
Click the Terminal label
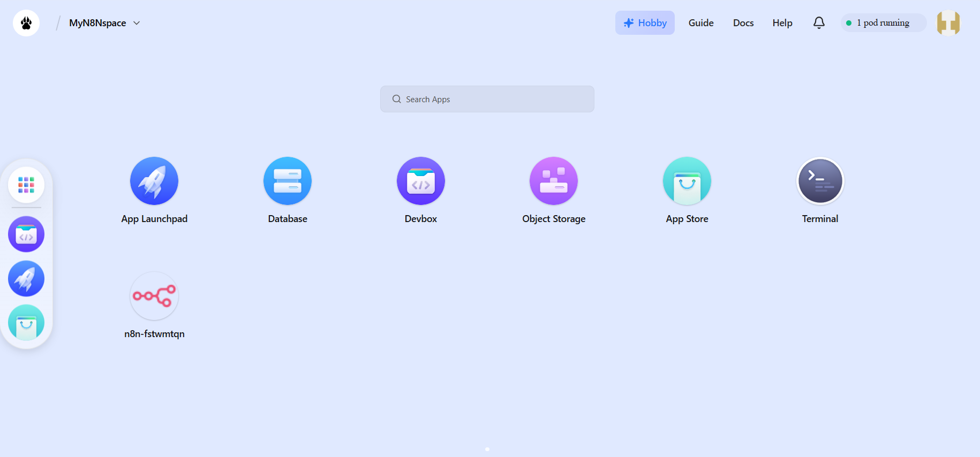820,219
